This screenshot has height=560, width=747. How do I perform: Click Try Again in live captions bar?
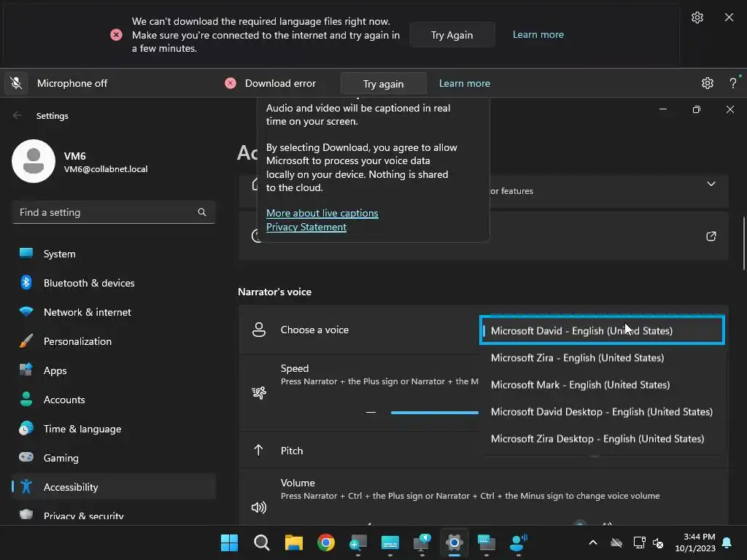[452, 35]
